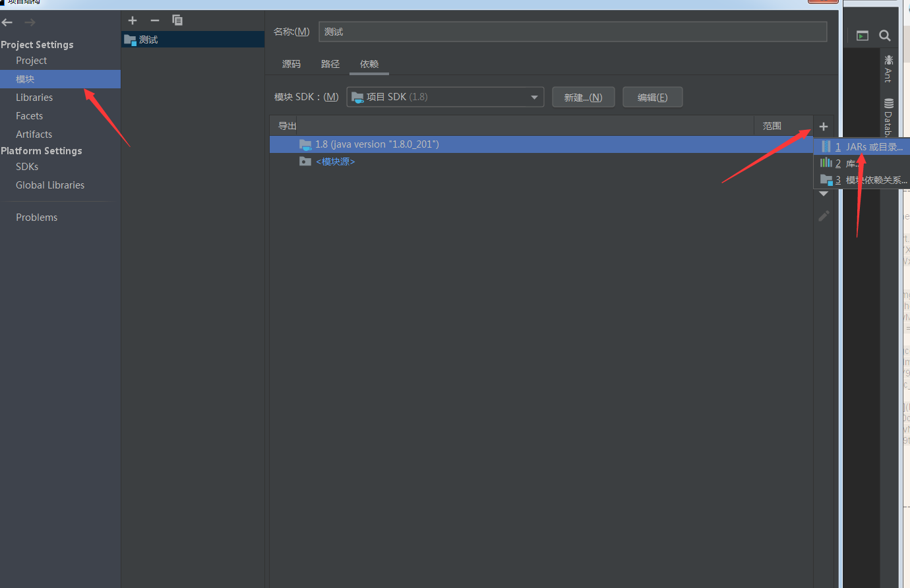Click the 新建...(N) button
This screenshot has width=910, height=588.
coord(583,97)
